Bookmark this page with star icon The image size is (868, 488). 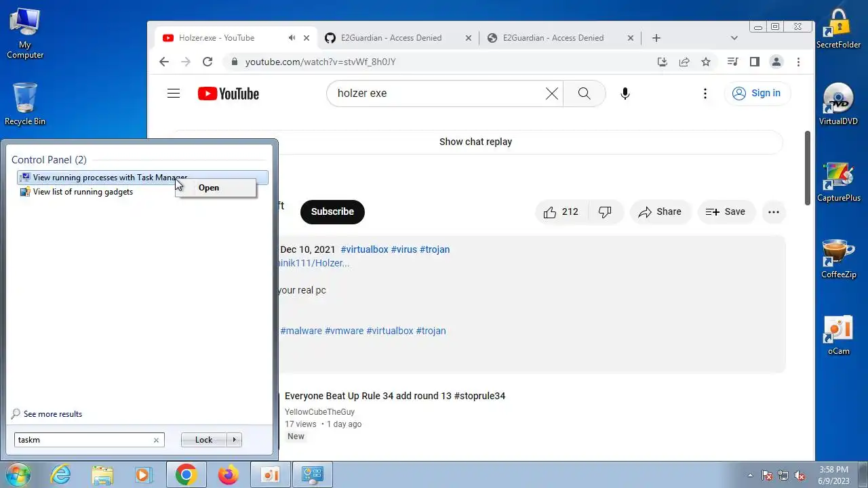tap(706, 62)
